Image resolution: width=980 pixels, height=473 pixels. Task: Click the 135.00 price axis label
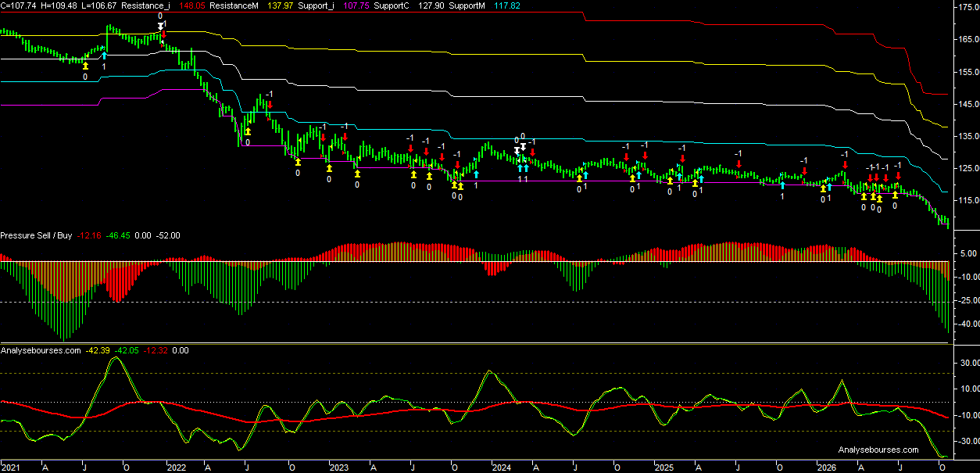coord(968,136)
